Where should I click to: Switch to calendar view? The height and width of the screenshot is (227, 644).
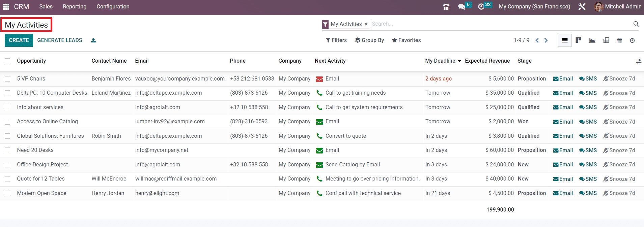pyautogui.click(x=619, y=40)
